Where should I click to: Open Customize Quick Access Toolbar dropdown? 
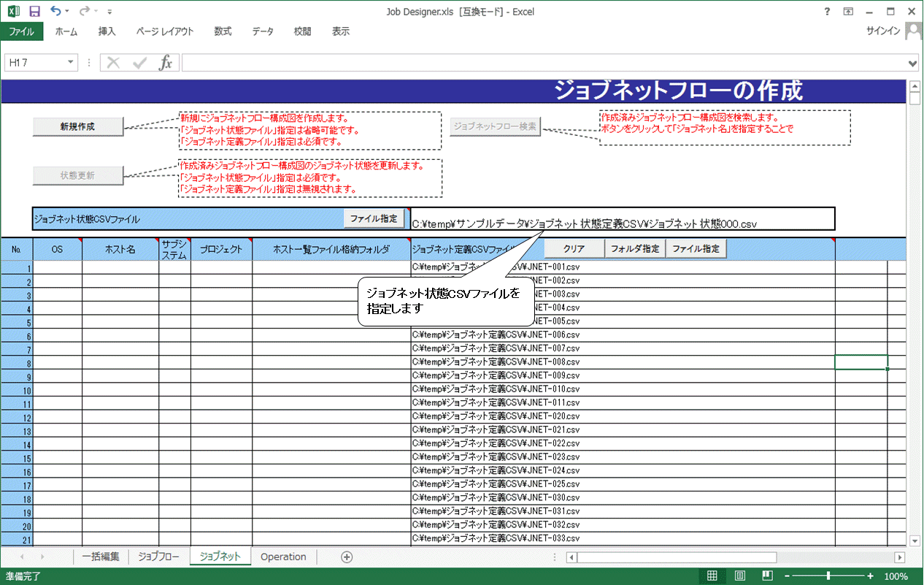[x=109, y=12]
